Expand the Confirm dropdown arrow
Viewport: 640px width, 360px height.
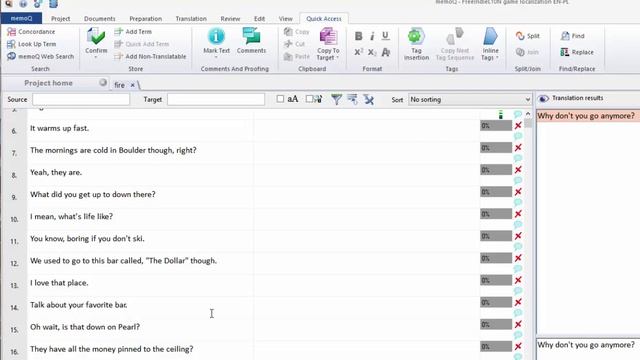point(96,58)
